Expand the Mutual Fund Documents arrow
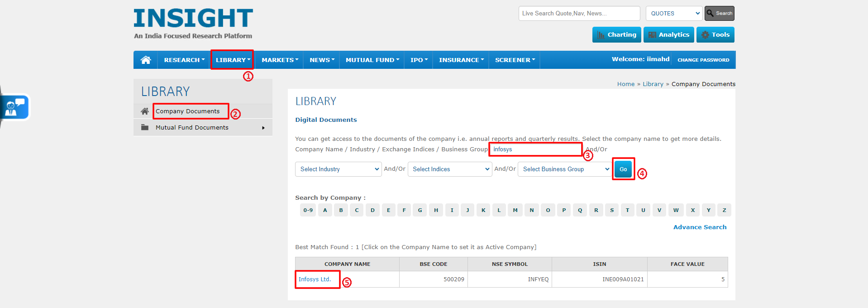Viewport: 868px width, 308px height. pyautogui.click(x=263, y=128)
